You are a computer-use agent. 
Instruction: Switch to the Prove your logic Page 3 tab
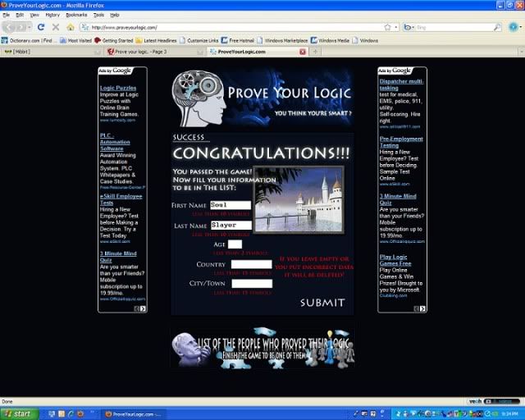154,52
